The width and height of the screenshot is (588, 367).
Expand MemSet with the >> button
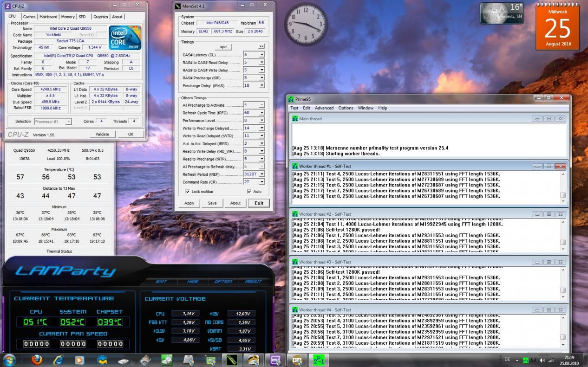(261, 46)
